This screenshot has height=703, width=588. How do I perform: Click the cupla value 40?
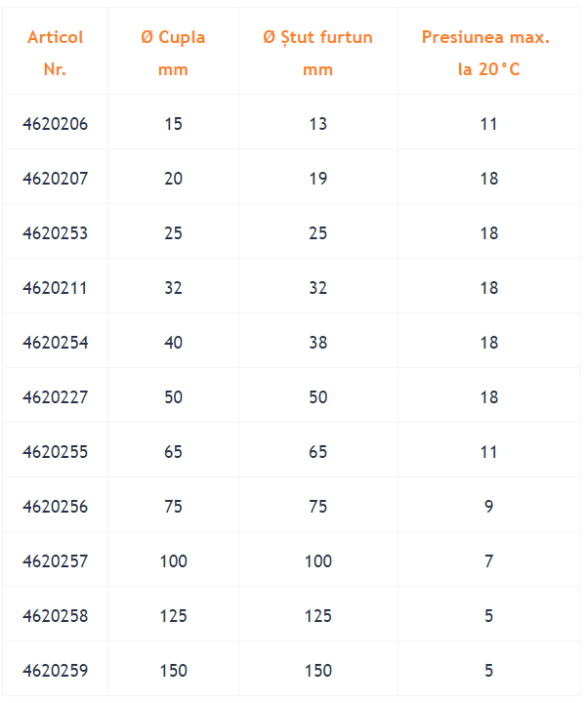coord(173,343)
